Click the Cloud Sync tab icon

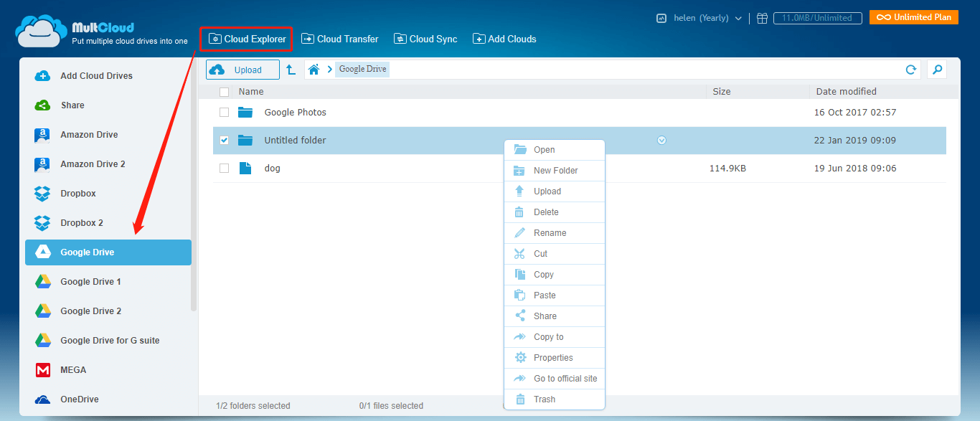(400, 39)
